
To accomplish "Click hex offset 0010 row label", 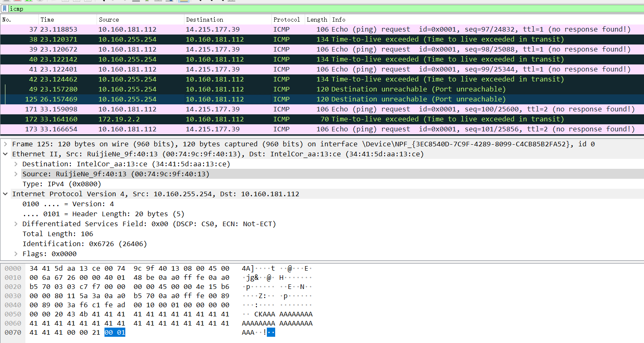I will (13, 278).
